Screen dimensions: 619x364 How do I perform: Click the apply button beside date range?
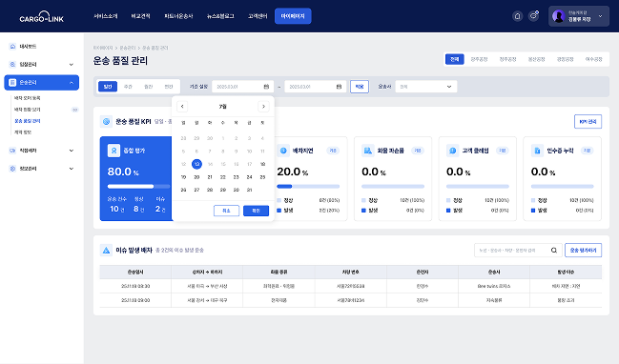coord(360,87)
